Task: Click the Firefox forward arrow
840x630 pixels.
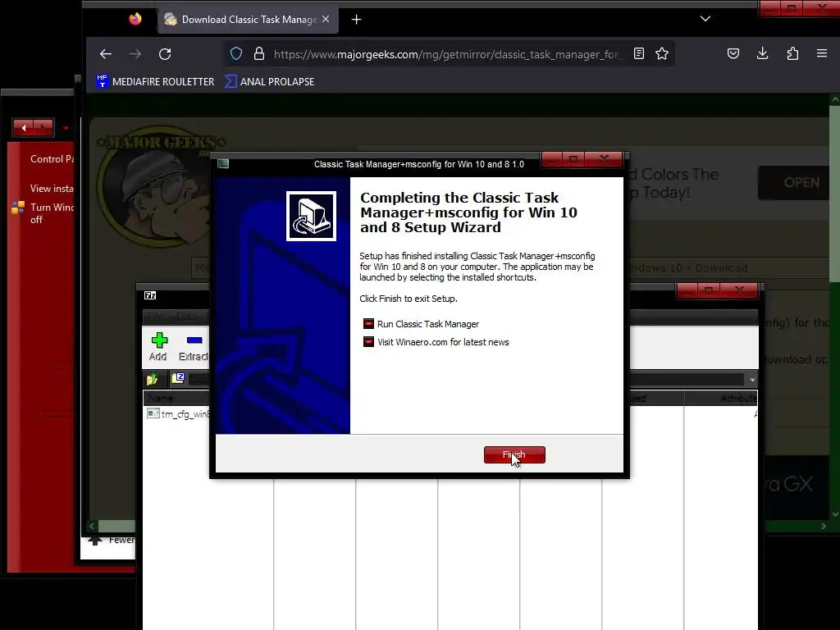Action: click(x=135, y=53)
